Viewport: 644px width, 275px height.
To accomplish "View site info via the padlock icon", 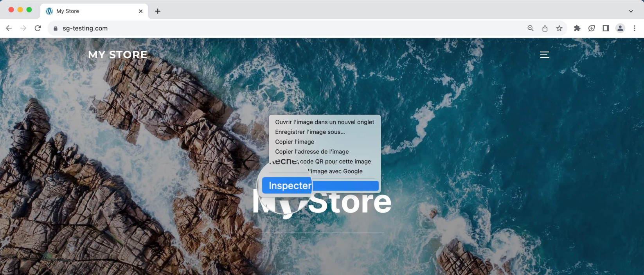I will point(55,28).
